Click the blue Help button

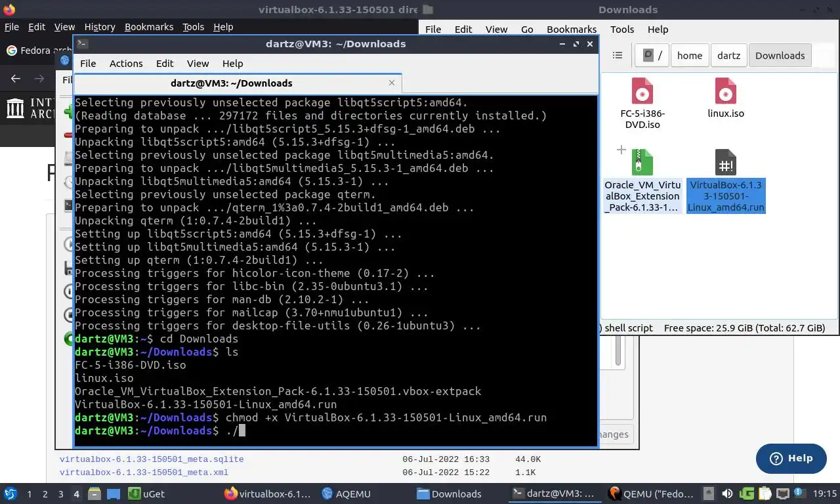[791, 458]
